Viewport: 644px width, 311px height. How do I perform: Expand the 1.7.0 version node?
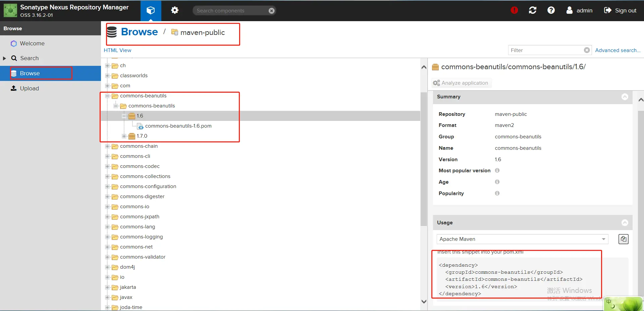pyautogui.click(x=124, y=136)
